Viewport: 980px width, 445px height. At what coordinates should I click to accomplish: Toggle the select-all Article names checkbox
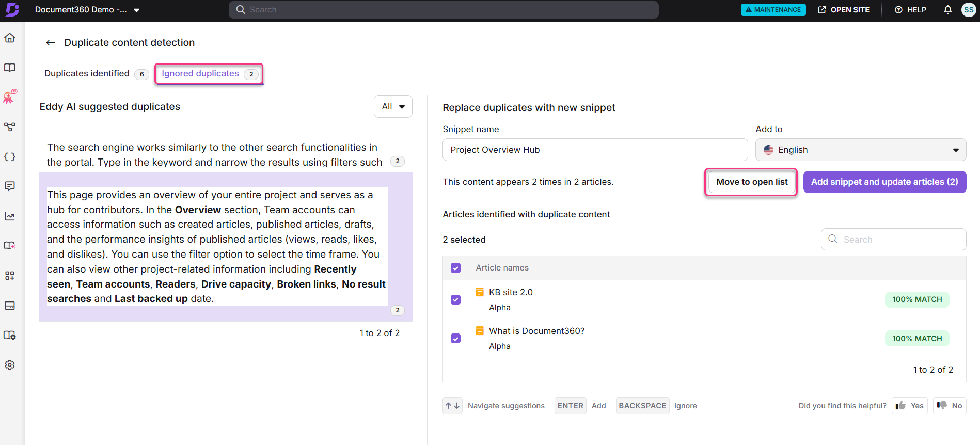pos(455,268)
